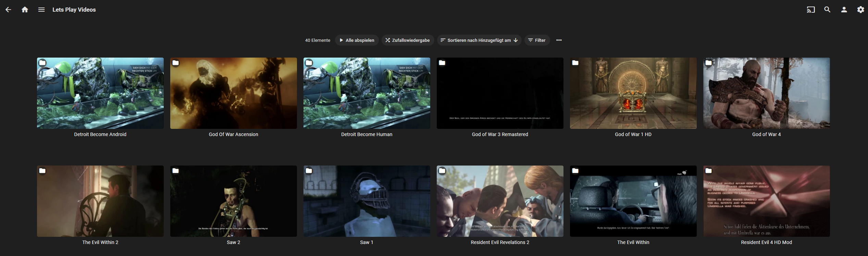Open the user profile icon

tap(844, 10)
